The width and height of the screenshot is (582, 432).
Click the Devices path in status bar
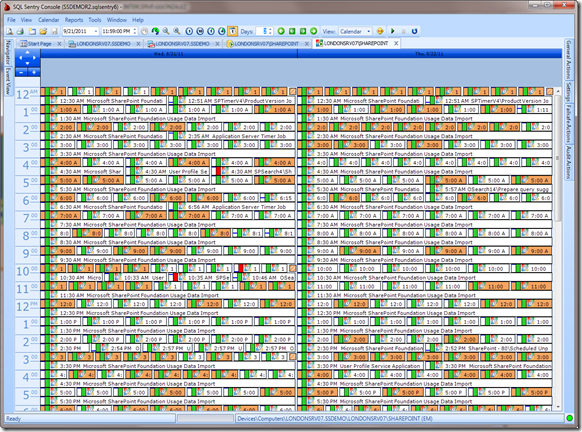(334, 419)
